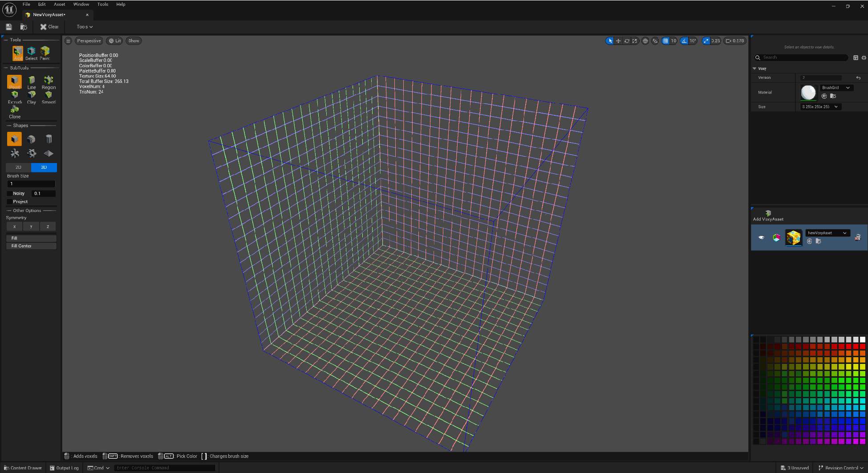Select the Clone subtool
Viewport: 868px width, 473px height.
pyautogui.click(x=15, y=111)
